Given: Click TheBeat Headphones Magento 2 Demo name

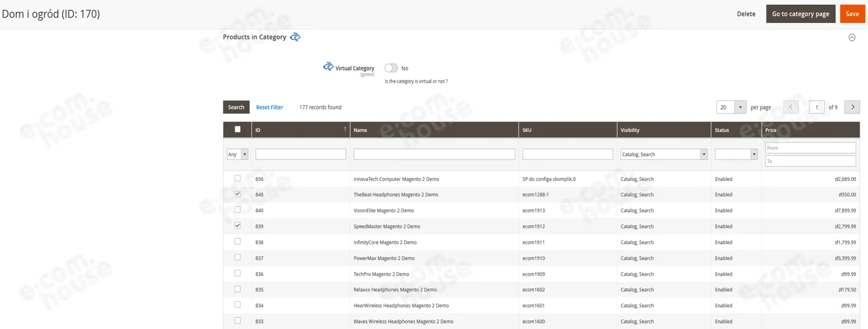Looking at the screenshot, I should click(396, 195).
